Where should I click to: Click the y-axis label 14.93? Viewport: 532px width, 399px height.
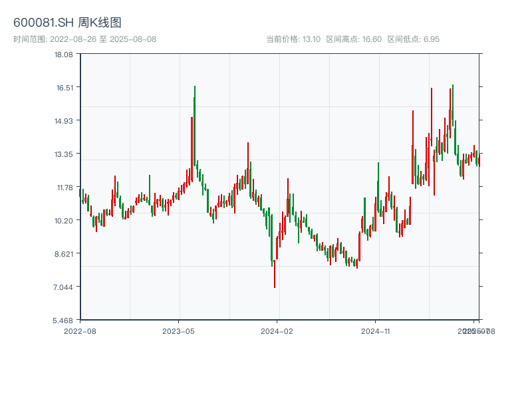[63, 121]
